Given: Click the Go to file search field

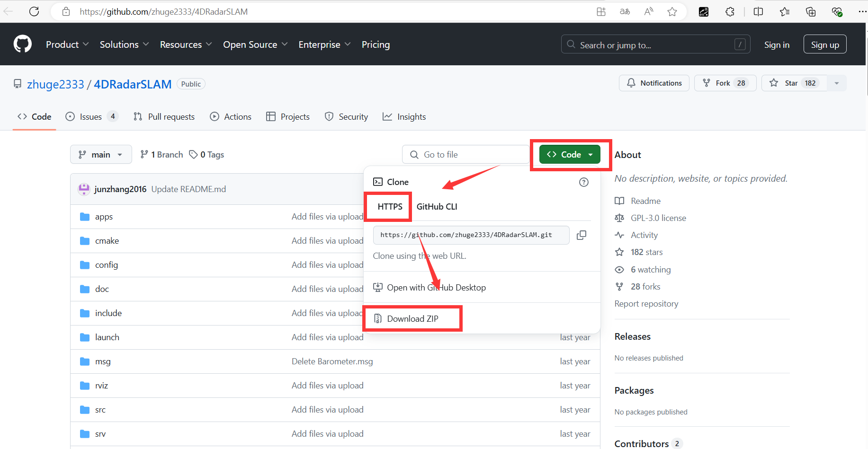Looking at the screenshot, I should 466,155.
